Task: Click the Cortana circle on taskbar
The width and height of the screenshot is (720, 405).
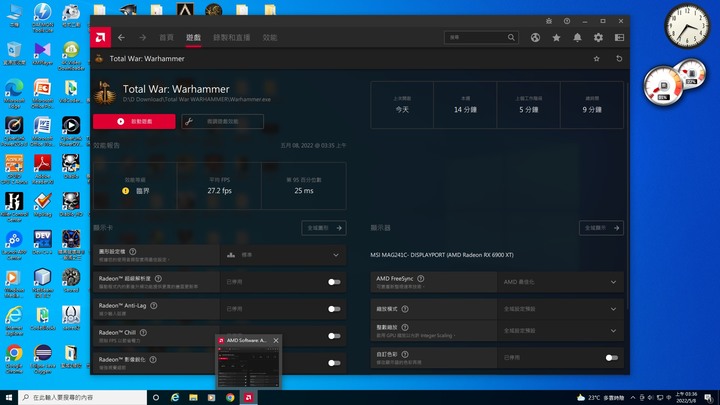Action: 156,397
